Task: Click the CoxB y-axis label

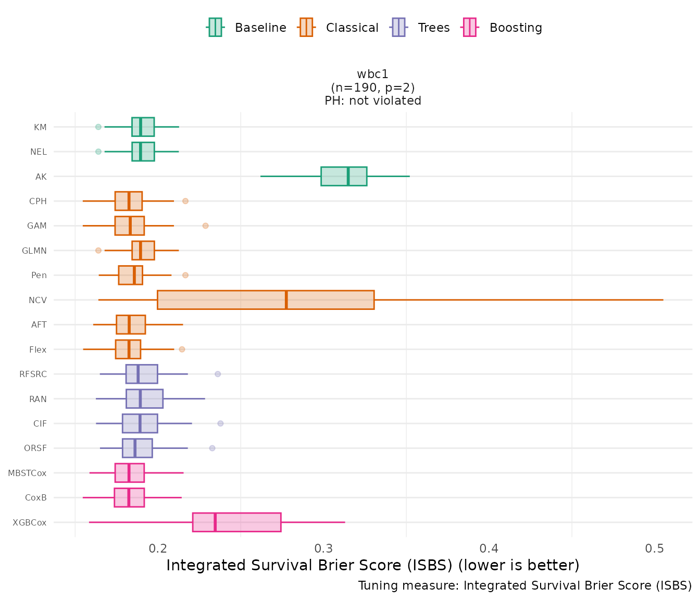Action: pyautogui.click(x=36, y=498)
